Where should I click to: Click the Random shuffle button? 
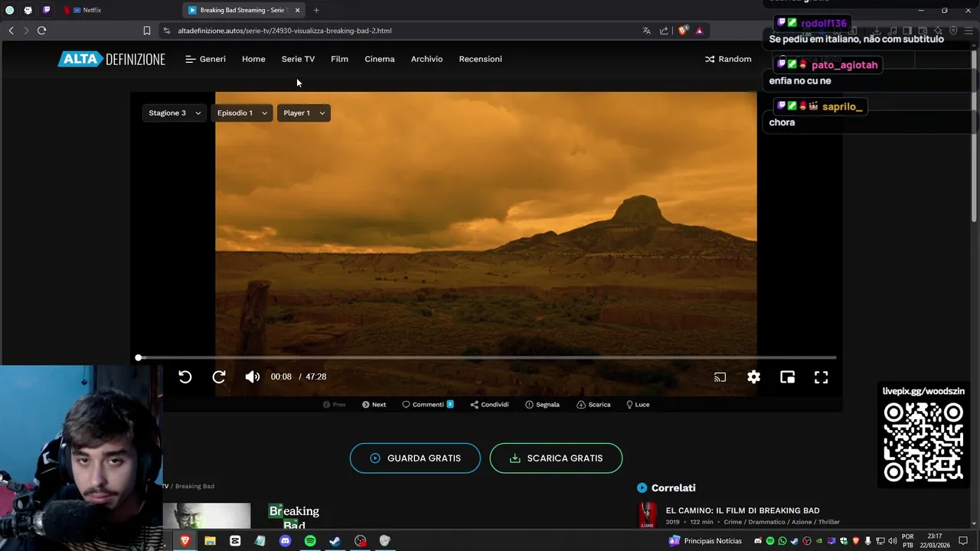click(x=728, y=59)
